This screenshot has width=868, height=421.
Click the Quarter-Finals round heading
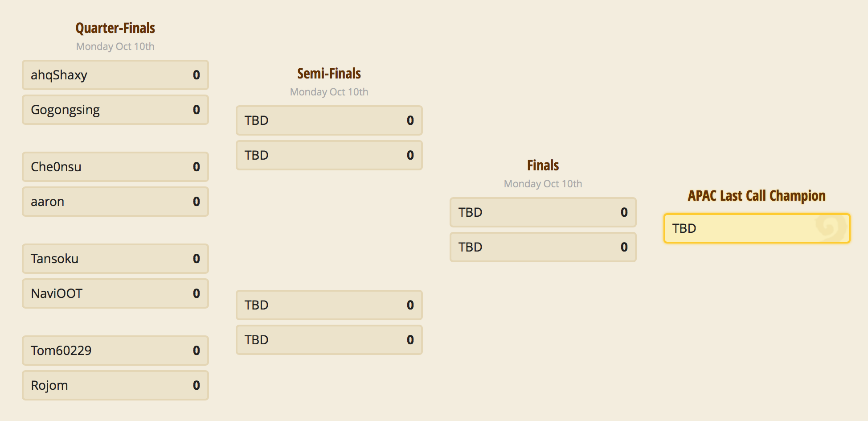coord(115,28)
